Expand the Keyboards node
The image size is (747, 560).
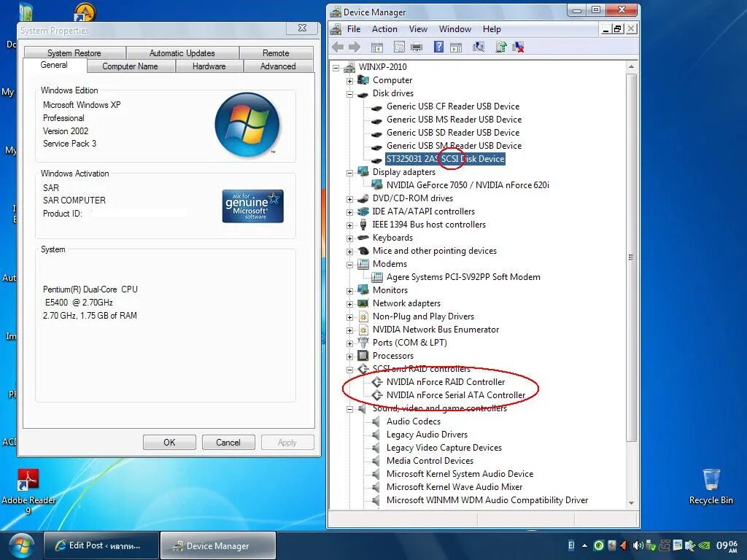[x=349, y=238]
